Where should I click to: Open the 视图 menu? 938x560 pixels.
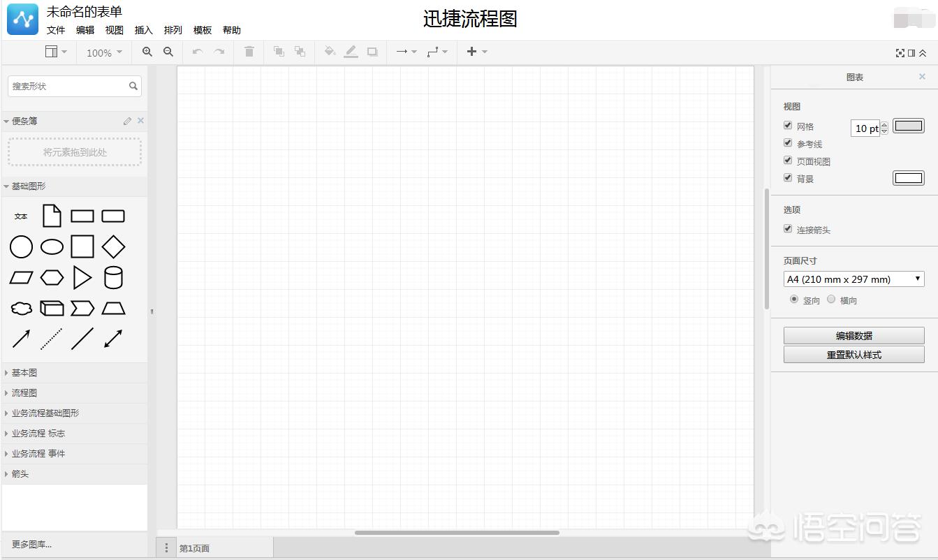point(115,30)
